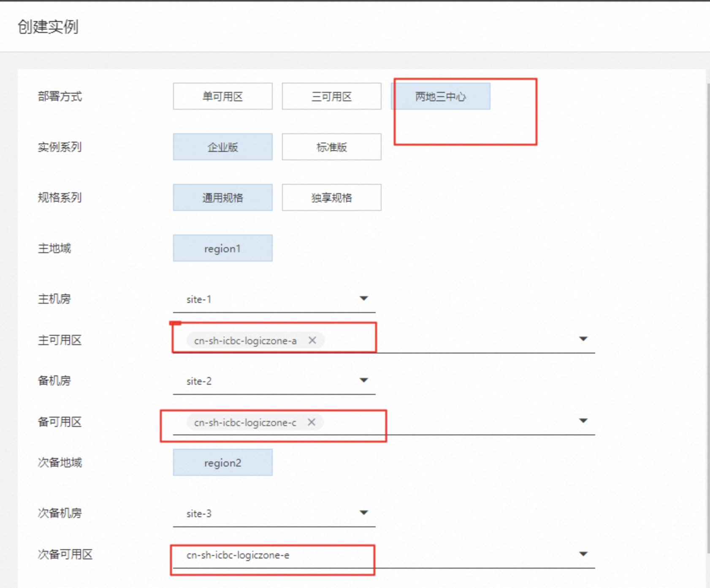Remove the cn-sh-icbc-logiczone-a tag
This screenshot has width=710, height=588.
312,340
